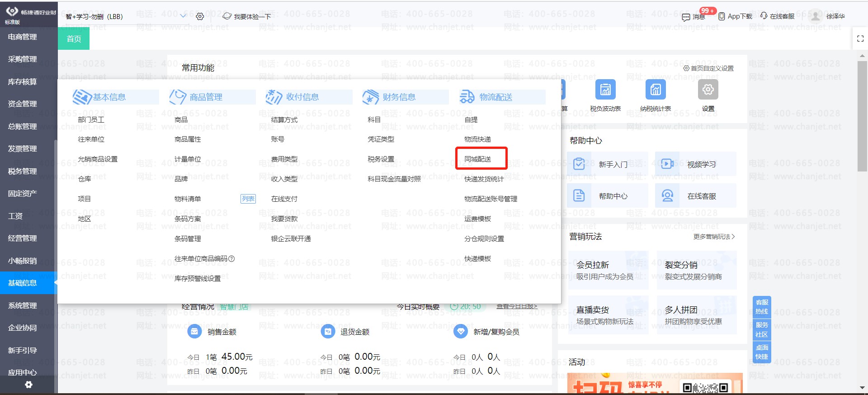This screenshot has width=868, height=395.
Task: Open the 会员拉新 marketing card
Action: point(609,270)
